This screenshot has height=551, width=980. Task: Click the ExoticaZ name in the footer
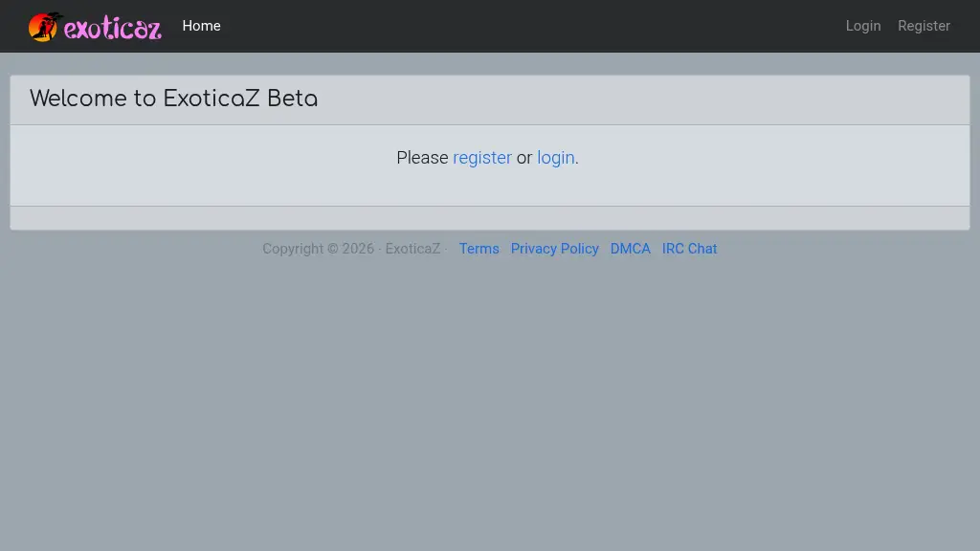coord(412,249)
